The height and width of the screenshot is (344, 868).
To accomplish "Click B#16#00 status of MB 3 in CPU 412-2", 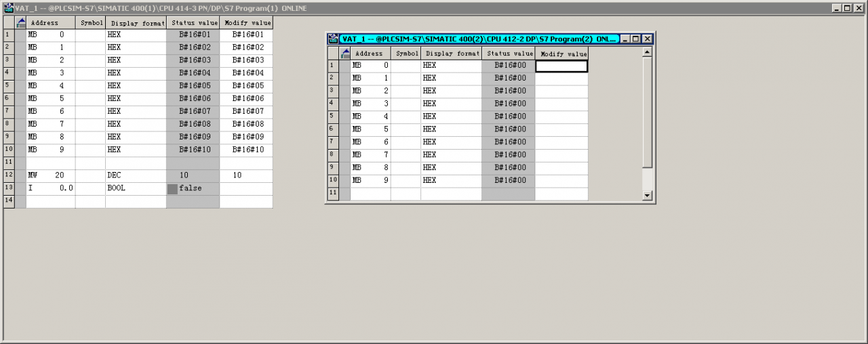I will (509, 104).
